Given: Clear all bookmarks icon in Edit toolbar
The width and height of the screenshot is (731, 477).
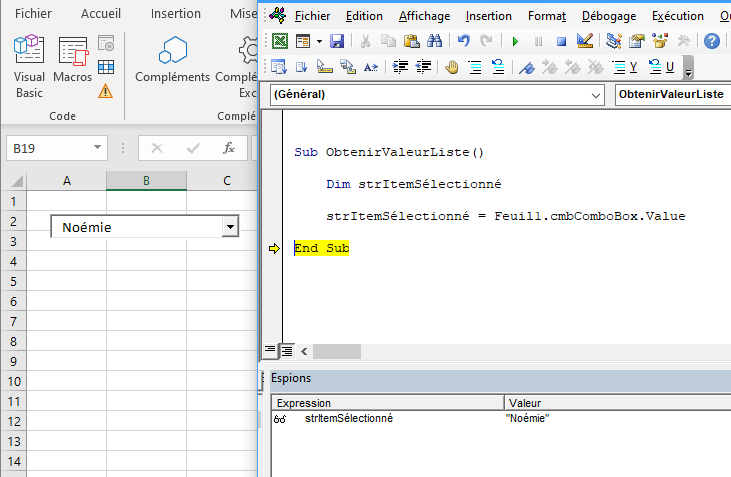Looking at the screenshot, I should 596,67.
